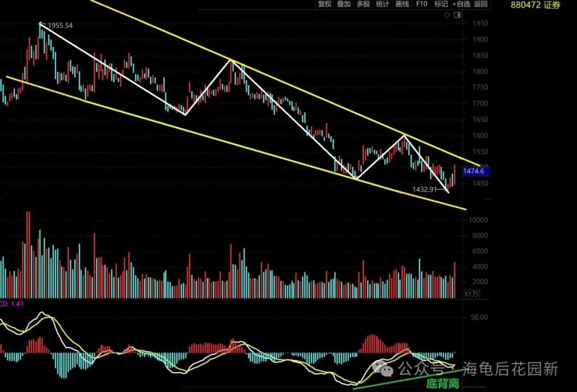Click the 标记 mark button
The width and height of the screenshot is (577, 392).
click(x=441, y=4)
